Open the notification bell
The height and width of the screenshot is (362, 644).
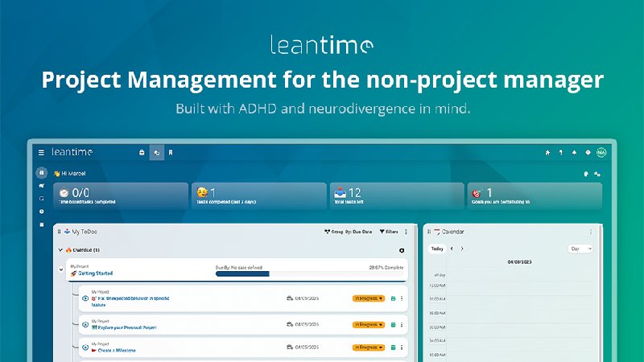tap(574, 152)
